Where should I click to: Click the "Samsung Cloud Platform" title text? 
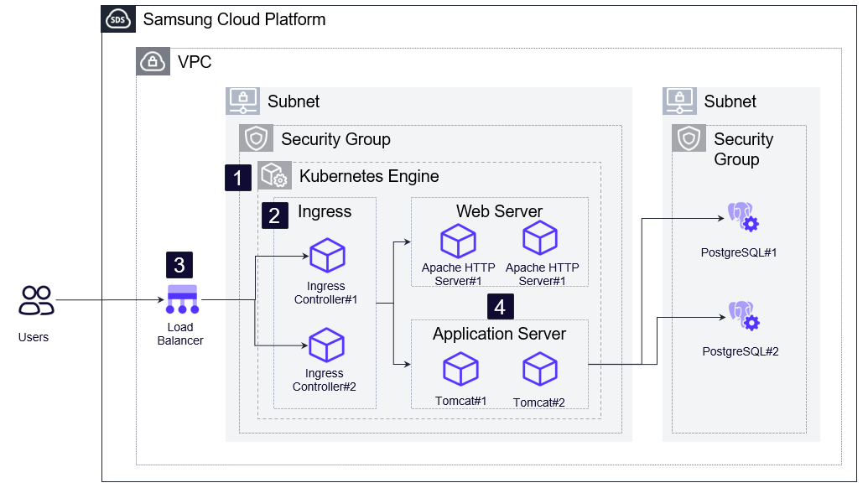pos(234,19)
